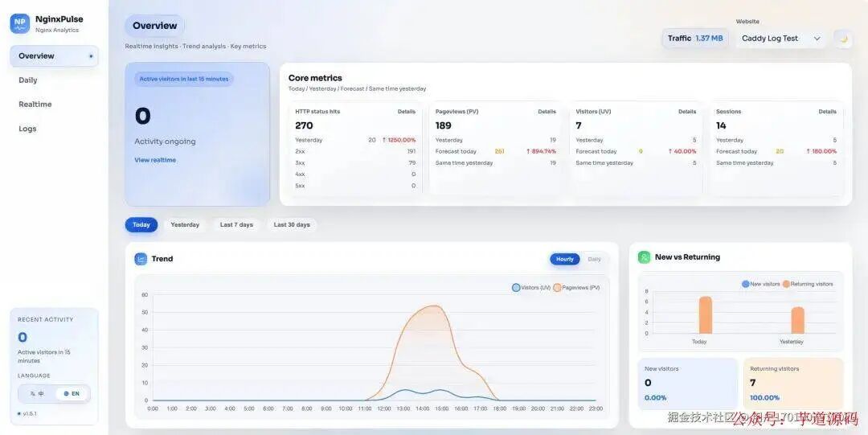This screenshot has height=435, width=868.
Task: Click the Pageviews value 189
Action: click(x=444, y=125)
